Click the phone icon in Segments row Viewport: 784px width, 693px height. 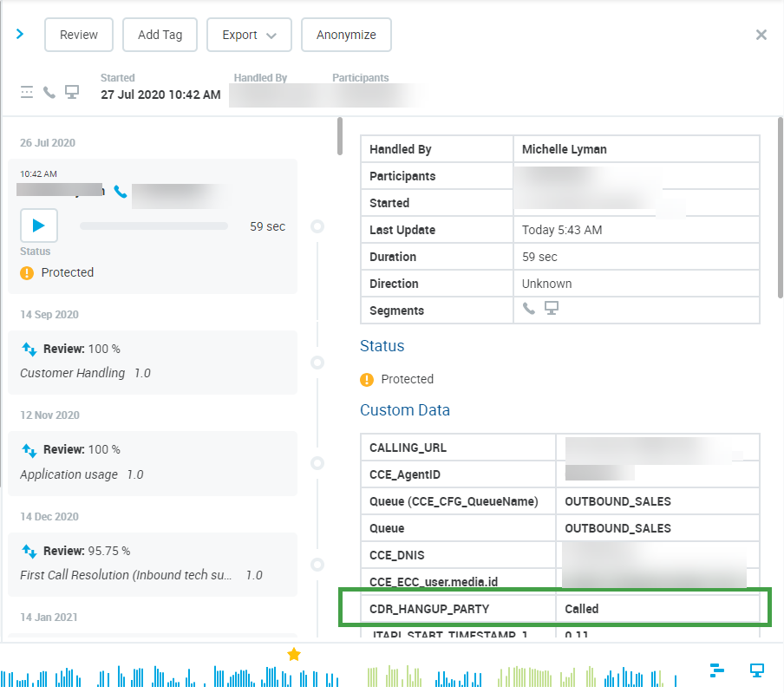pyautogui.click(x=529, y=309)
